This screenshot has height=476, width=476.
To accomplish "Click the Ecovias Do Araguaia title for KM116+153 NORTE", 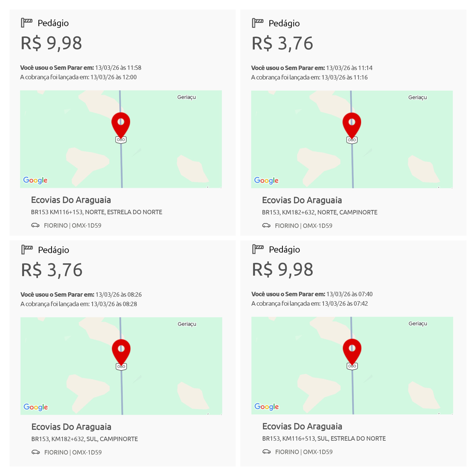I will tap(71, 200).
